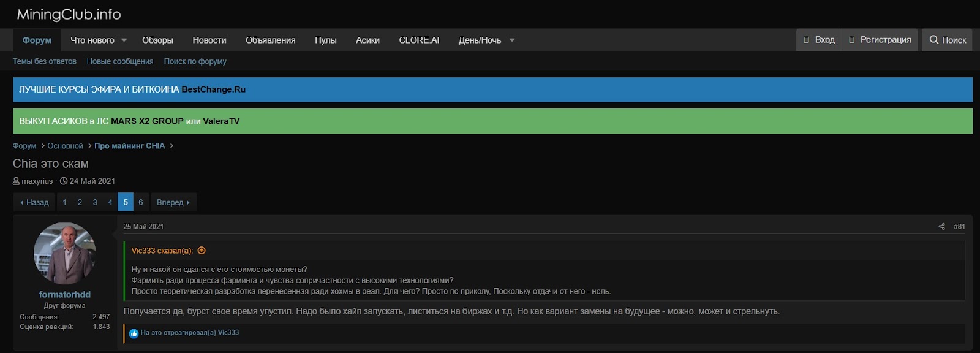This screenshot has width=980, height=353.
Task: Click the maxyrius thread author link
Action: (37, 181)
